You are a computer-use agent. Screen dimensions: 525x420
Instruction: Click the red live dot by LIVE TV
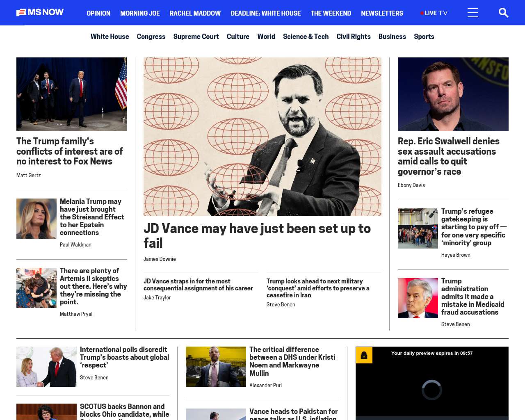(x=422, y=13)
